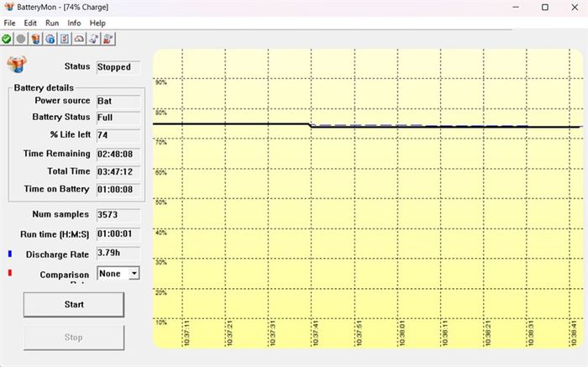This screenshot has height=367, width=588.
Task: Click the 10:37:41 time label on chart
Action: click(x=315, y=333)
